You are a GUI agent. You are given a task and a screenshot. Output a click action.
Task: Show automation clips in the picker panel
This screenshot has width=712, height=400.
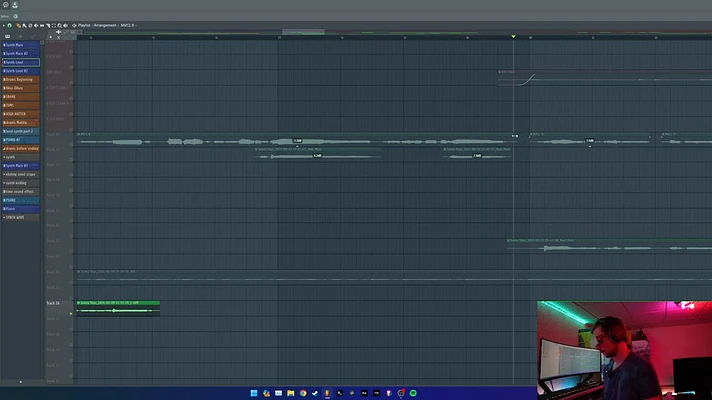pos(33,36)
